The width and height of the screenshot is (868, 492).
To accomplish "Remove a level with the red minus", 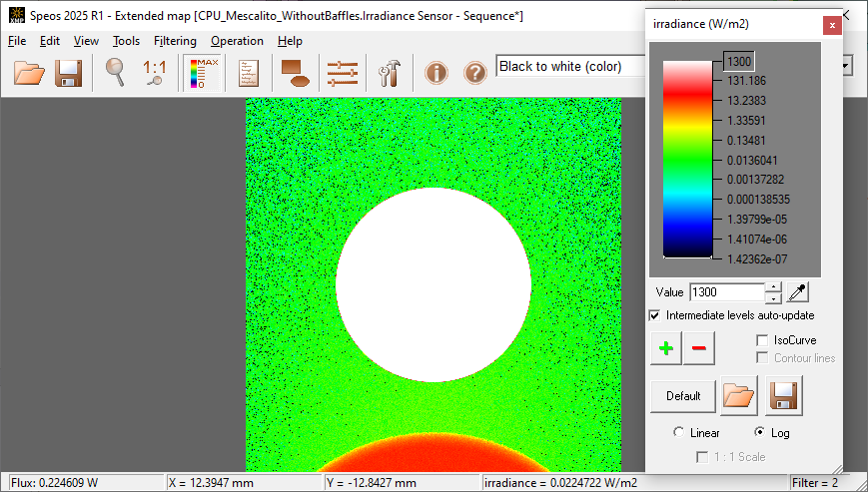I will coord(698,348).
